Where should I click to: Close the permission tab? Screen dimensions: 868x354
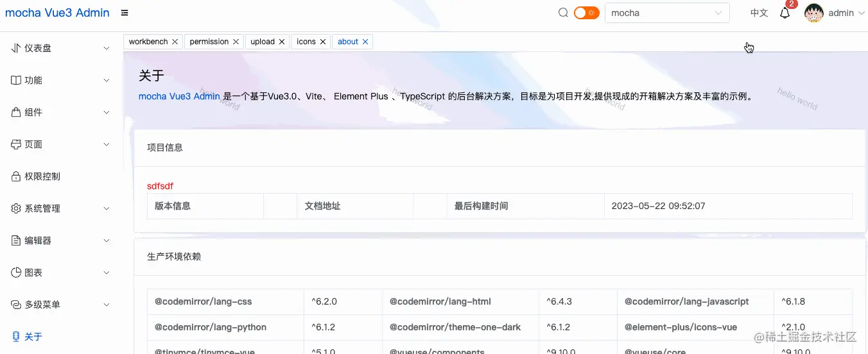tap(236, 42)
